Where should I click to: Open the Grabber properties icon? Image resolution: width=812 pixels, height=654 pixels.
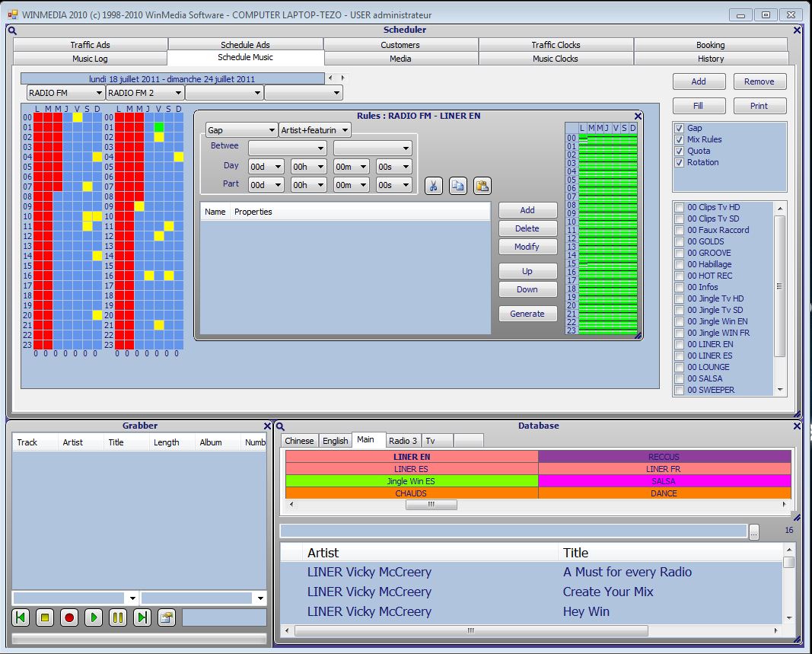point(167,617)
